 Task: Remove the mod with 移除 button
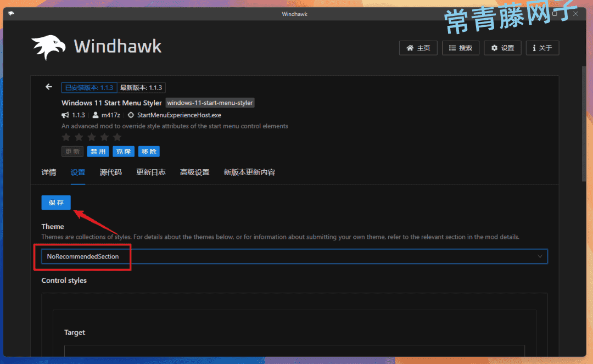click(149, 152)
